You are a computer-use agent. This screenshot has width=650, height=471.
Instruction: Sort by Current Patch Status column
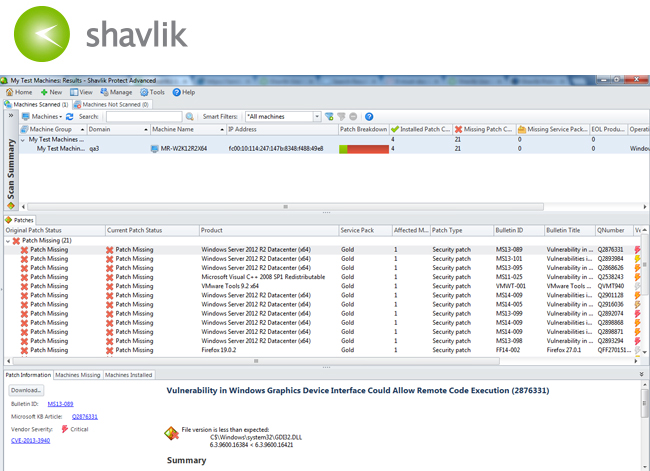(152, 230)
